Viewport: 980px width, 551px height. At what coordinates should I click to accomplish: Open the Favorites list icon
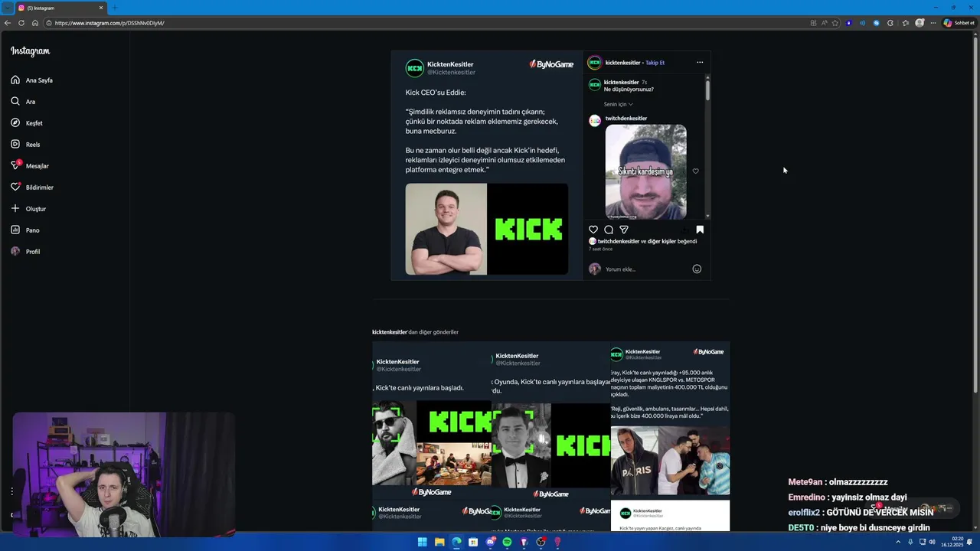coord(905,23)
